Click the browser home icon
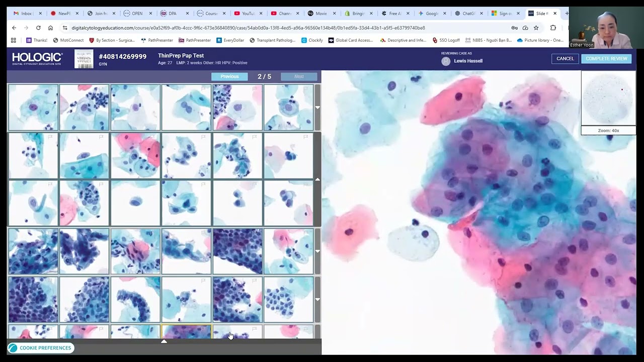Image resolution: width=644 pixels, height=362 pixels. [x=50, y=28]
